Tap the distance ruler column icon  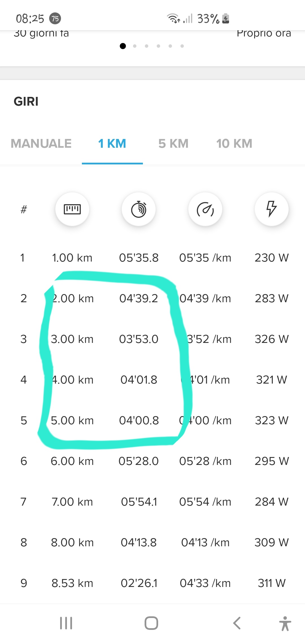tap(72, 209)
